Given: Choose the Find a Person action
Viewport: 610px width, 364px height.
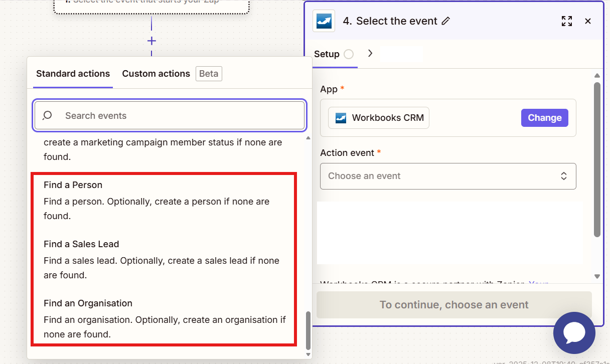Looking at the screenshot, I should coord(73,185).
